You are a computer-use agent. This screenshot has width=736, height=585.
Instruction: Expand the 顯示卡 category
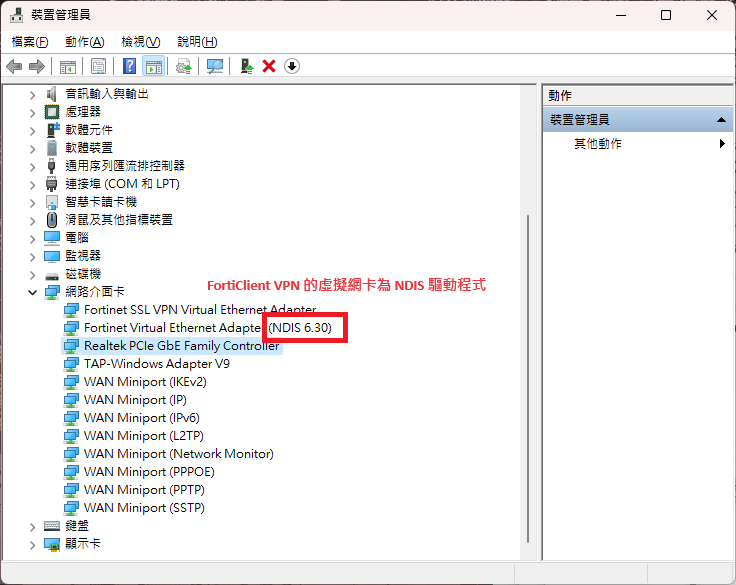click(32, 544)
